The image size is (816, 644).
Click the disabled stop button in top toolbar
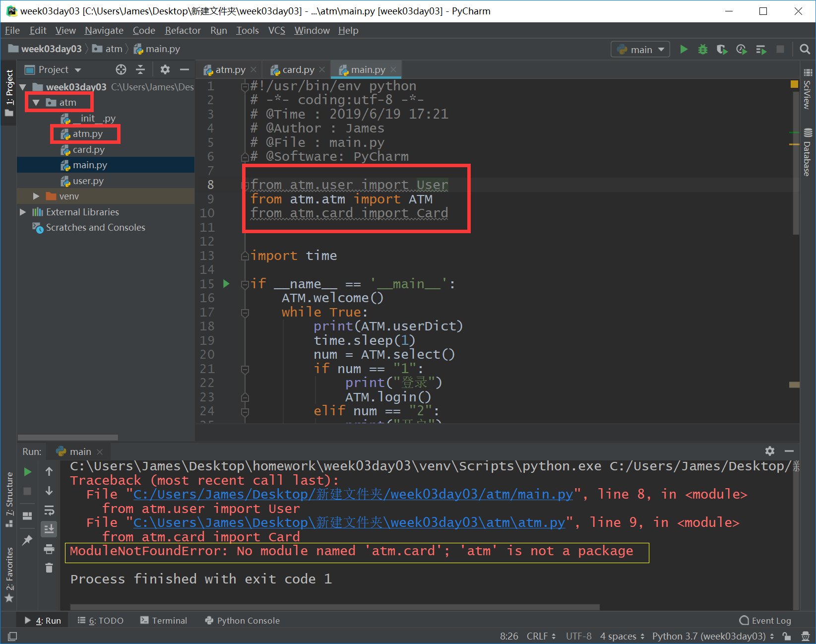click(780, 49)
